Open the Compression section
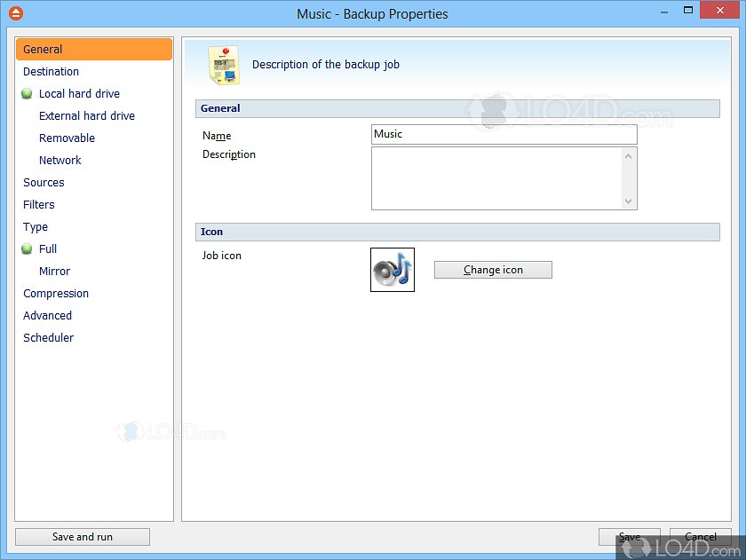The width and height of the screenshot is (746, 560). pyautogui.click(x=56, y=293)
